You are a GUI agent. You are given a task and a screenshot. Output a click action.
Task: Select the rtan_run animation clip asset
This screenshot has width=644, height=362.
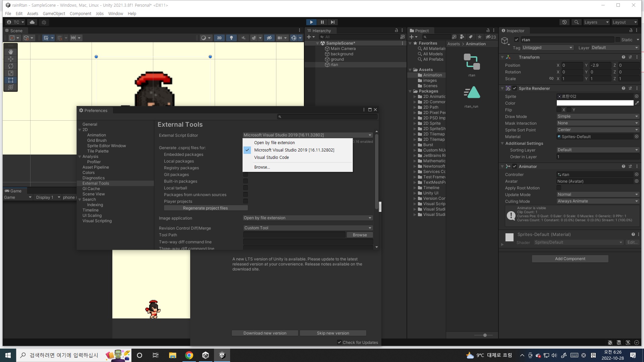click(472, 97)
